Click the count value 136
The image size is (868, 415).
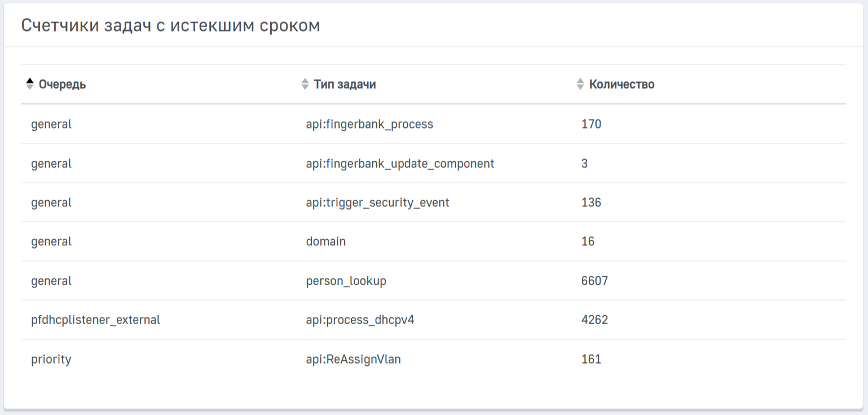[591, 202]
